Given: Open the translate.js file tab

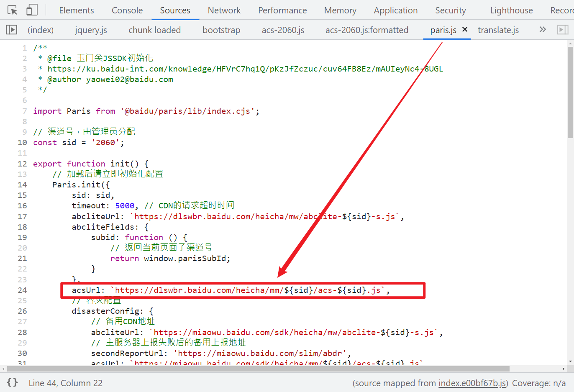Looking at the screenshot, I should click(498, 30).
